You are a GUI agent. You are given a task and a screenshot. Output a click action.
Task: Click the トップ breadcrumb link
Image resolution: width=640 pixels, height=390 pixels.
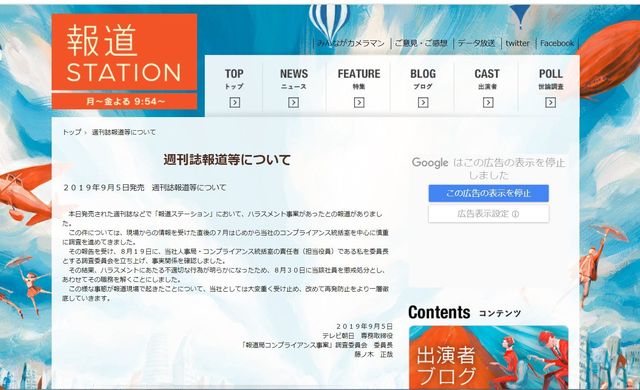72,132
